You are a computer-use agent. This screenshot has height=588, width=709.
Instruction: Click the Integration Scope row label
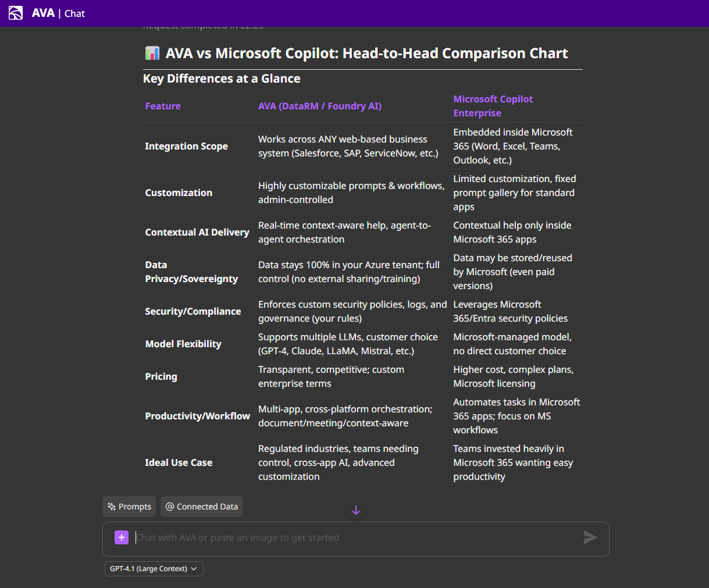pos(186,146)
